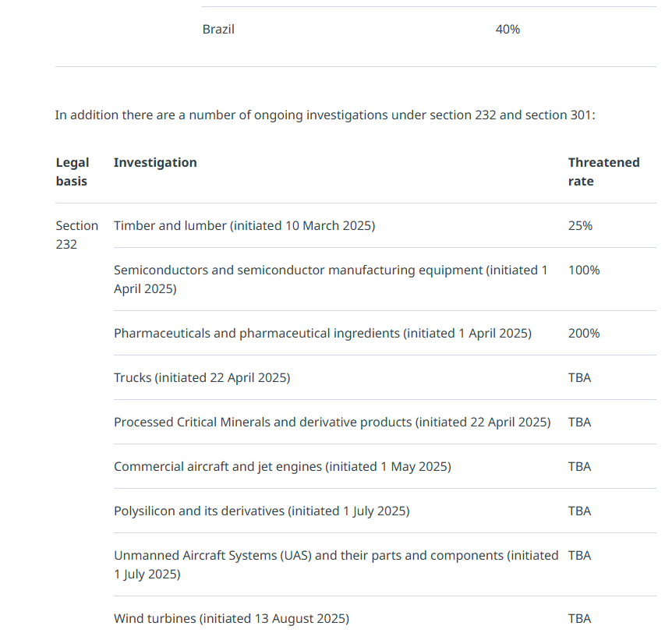Click the TBA rate for Wind turbines

point(579,619)
